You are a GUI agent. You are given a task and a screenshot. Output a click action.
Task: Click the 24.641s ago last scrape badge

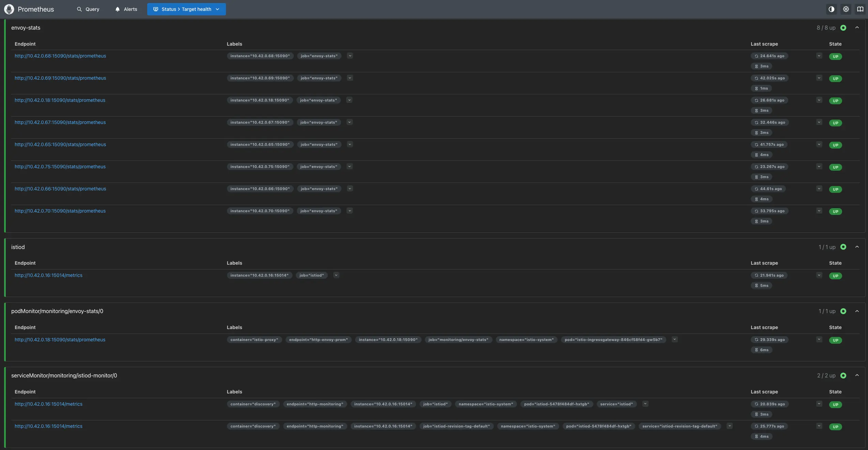tap(769, 56)
